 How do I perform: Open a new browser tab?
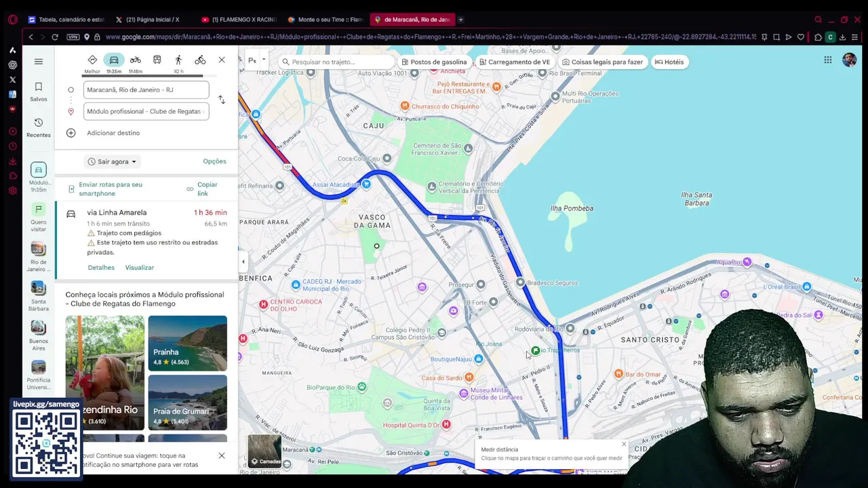461,20
